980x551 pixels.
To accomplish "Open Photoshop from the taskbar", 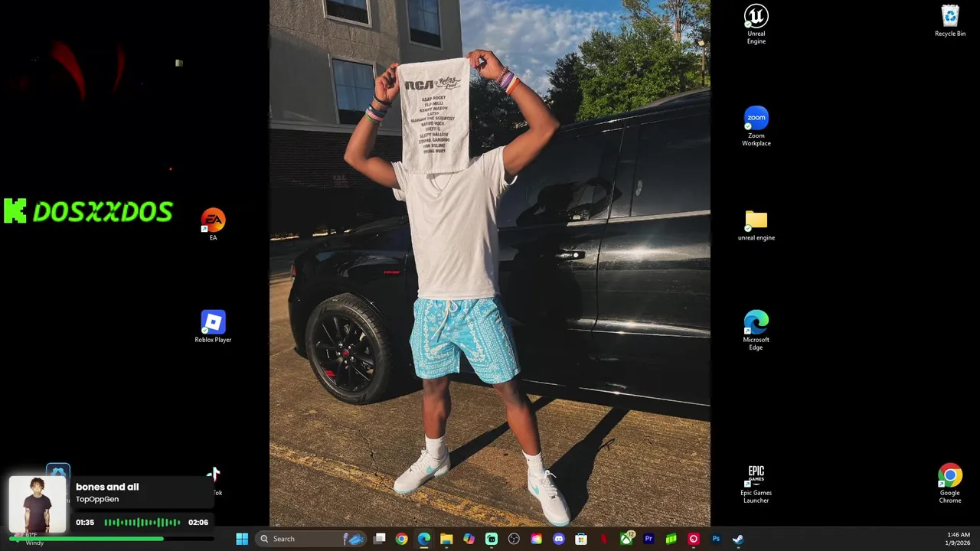I will (x=716, y=539).
